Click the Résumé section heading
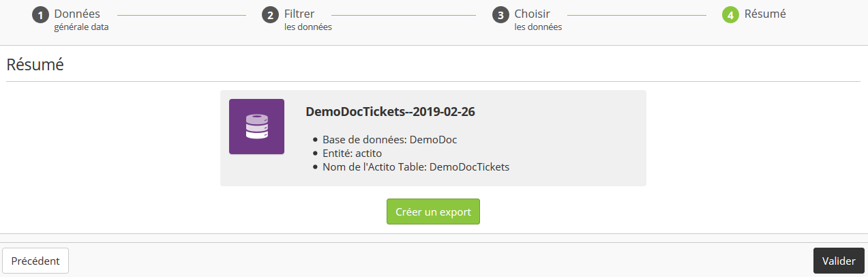The image size is (868, 277). tap(35, 65)
